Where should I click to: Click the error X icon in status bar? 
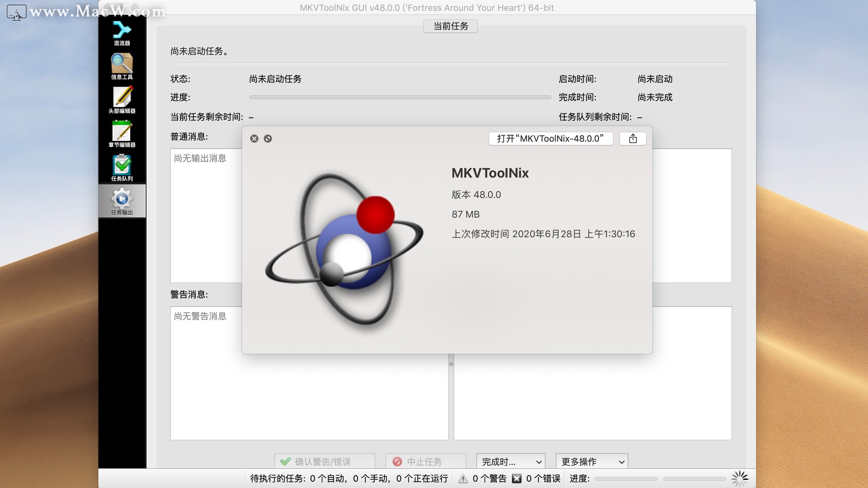point(517,479)
